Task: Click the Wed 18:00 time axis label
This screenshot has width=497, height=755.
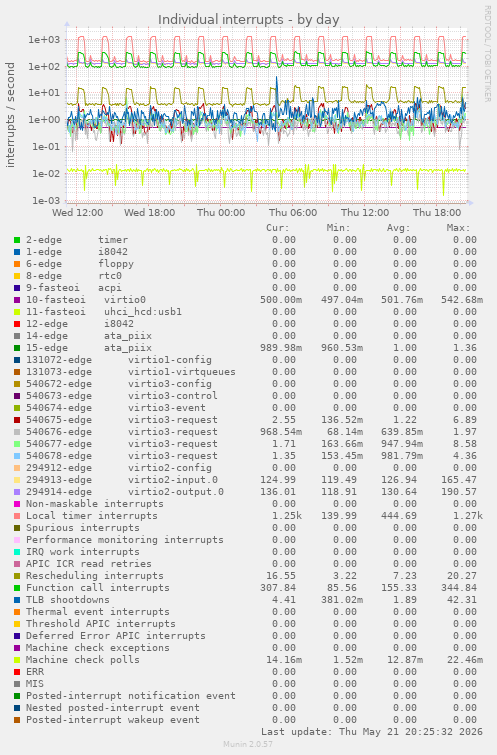Action: [x=149, y=212]
